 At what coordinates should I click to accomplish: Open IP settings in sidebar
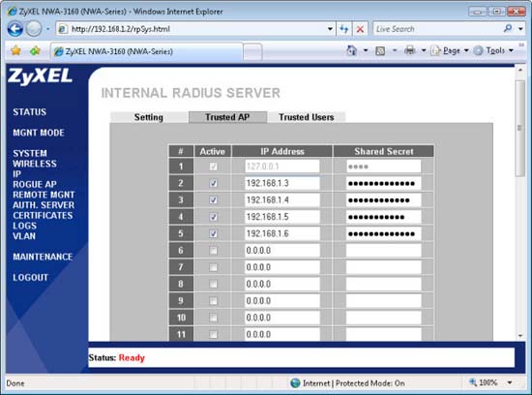click(x=16, y=174)
